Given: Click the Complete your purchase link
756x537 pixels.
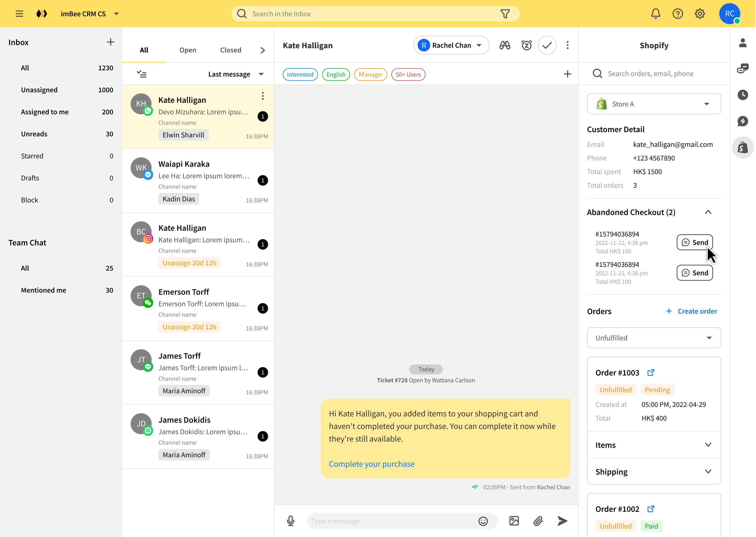Looking at the screenshot, I should (371, 464).
